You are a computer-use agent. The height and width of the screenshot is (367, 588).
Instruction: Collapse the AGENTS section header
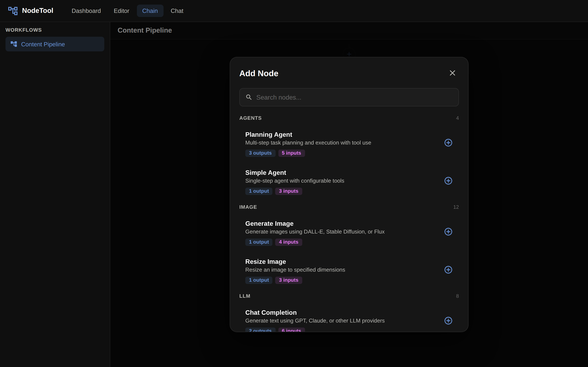click(250, 118)
